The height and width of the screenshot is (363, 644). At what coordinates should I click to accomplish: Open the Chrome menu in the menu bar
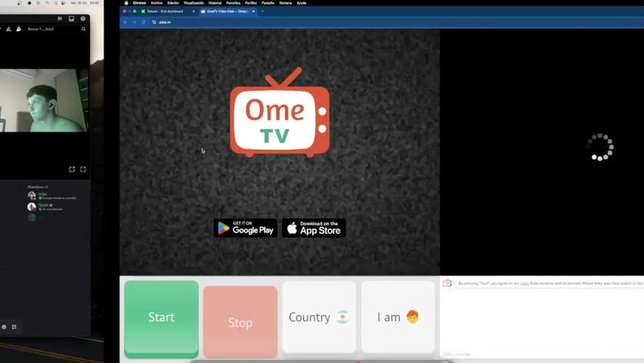(139, 3)
